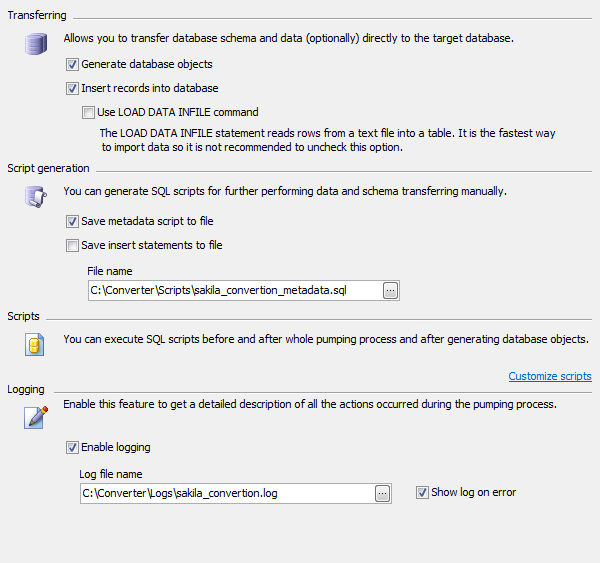The image size is (600, 563).
Task: Toggle Show log on error option
Action: point(422,492)
